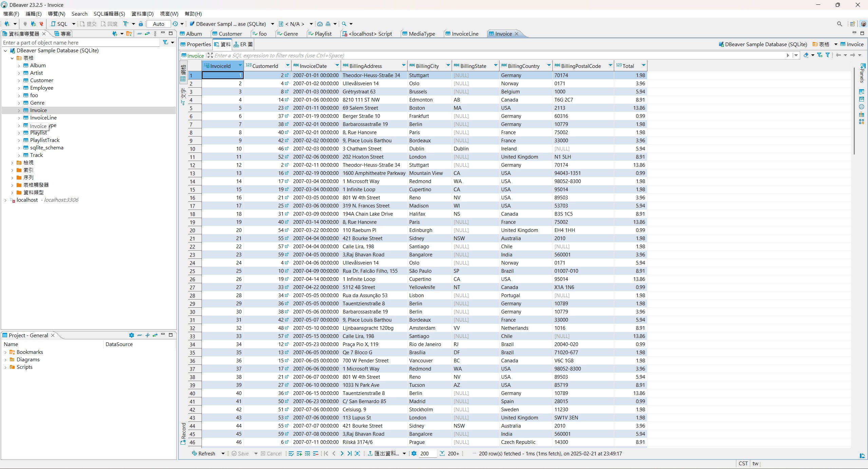
Task: Click the 匯出資料 export button
Action: pos(383,453)
